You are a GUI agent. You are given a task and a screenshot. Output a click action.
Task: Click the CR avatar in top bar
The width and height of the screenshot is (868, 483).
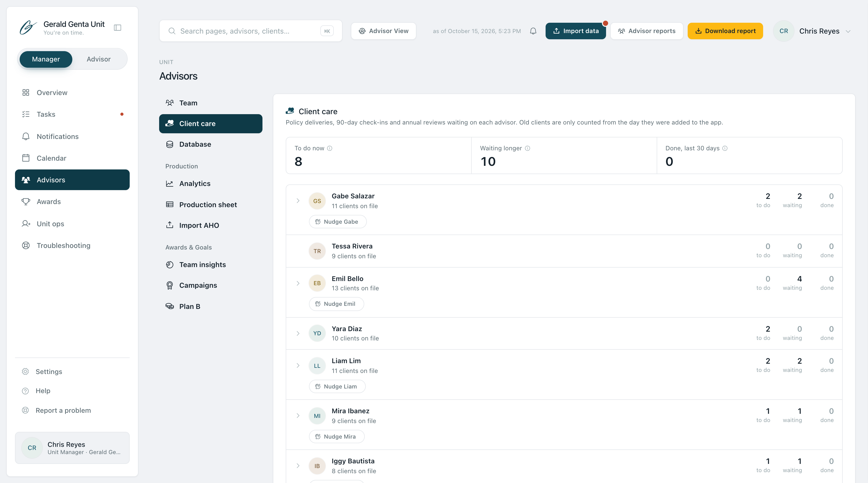pyautogui.click(x=784, y=31)
